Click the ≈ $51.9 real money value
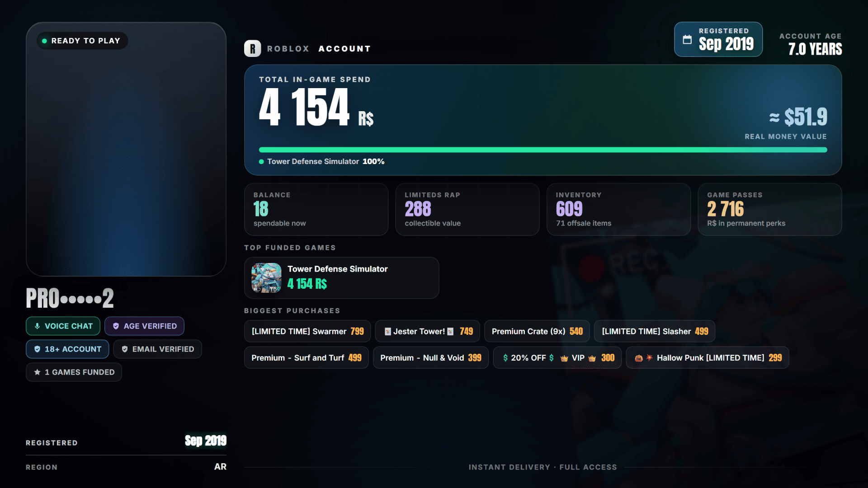 coord(798,117)
